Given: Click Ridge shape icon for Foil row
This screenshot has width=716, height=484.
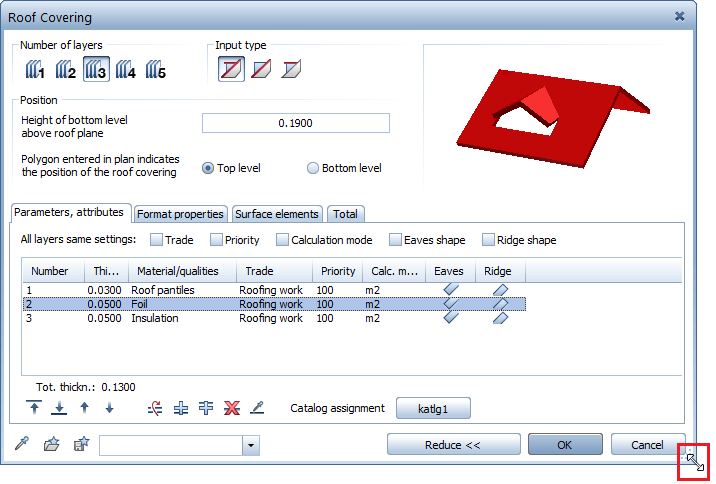Looking at the screenshot, I should pyautogui.click(x=500, y=304).
